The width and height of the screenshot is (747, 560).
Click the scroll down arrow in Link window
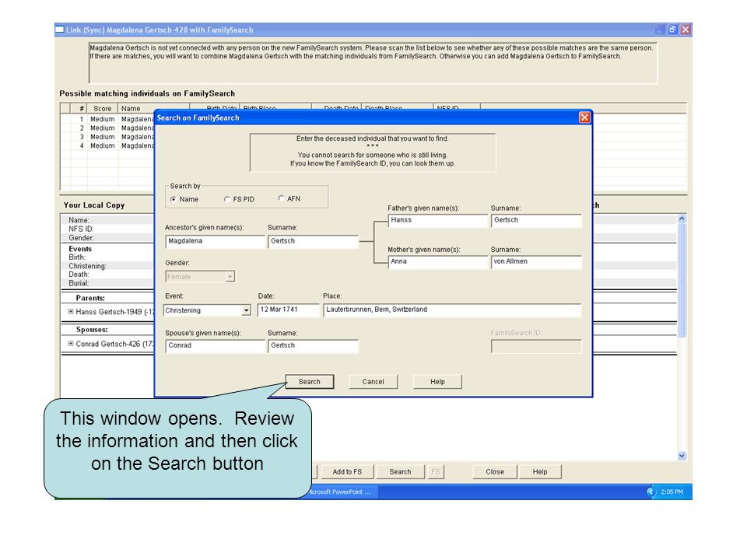682,456
